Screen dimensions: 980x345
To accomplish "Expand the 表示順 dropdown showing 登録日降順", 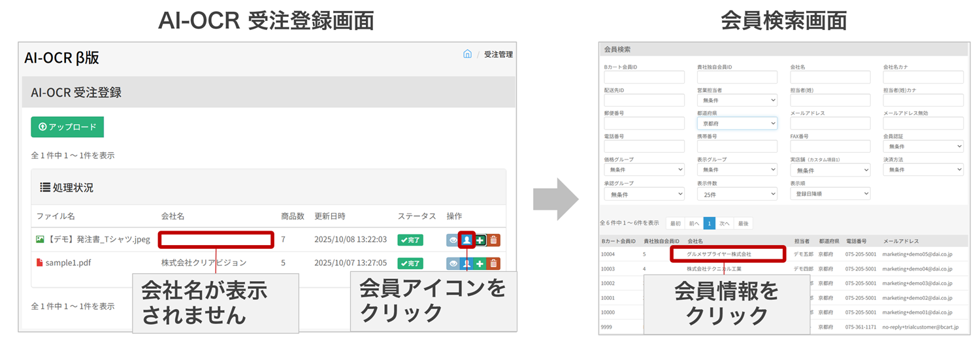I will (x=830, y=194).
